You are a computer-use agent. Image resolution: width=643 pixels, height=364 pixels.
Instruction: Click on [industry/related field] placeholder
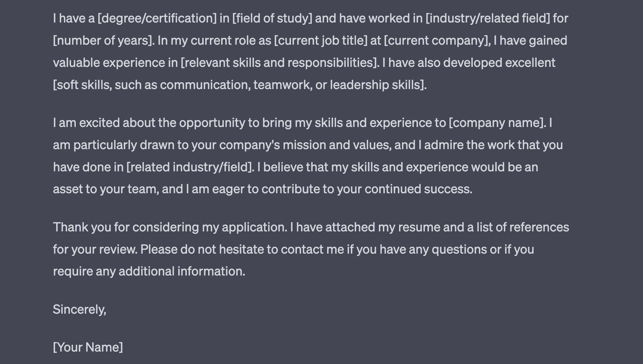[x=488, y=18]
